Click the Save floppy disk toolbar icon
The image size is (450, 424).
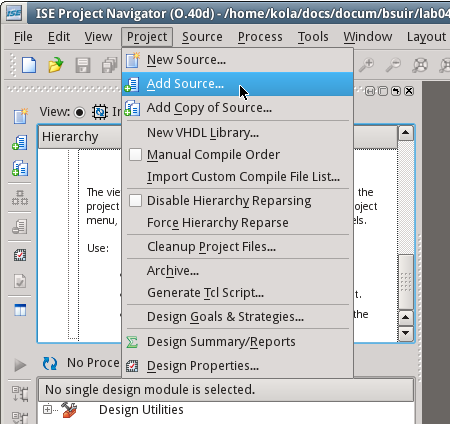pyautogui.click(x=83, y=65)
